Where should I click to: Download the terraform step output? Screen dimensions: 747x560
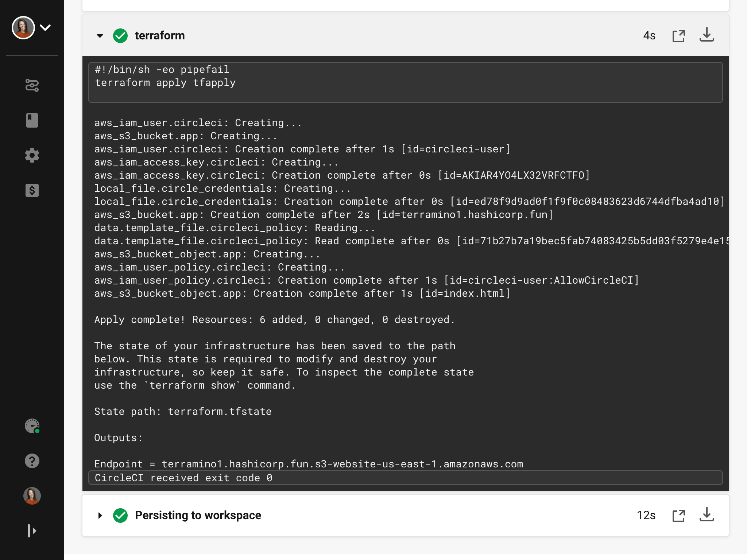707,35
